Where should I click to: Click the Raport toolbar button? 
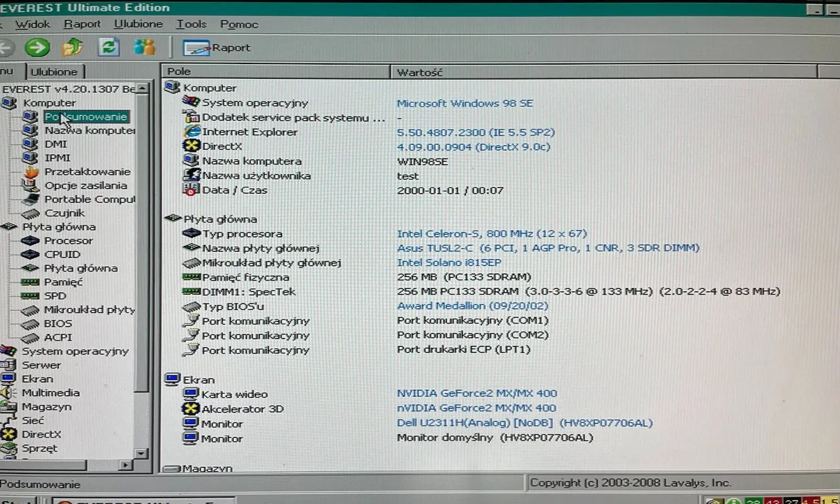(x=216, y=48)
